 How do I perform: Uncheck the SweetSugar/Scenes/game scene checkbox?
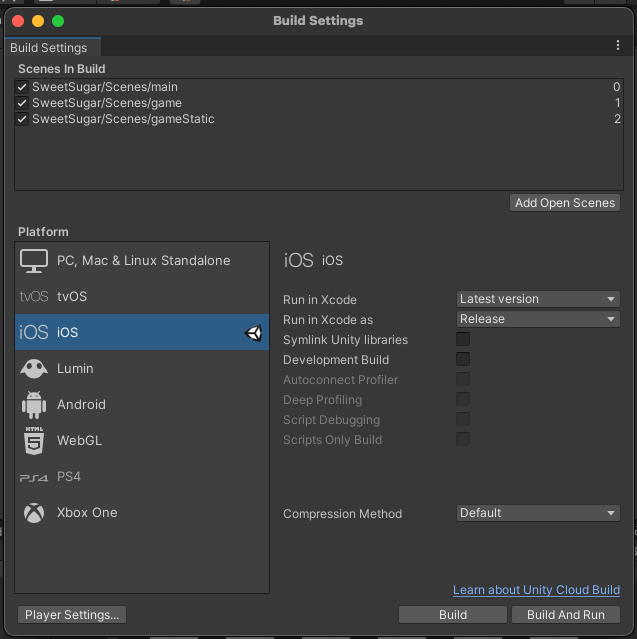[x=22, y=103]
